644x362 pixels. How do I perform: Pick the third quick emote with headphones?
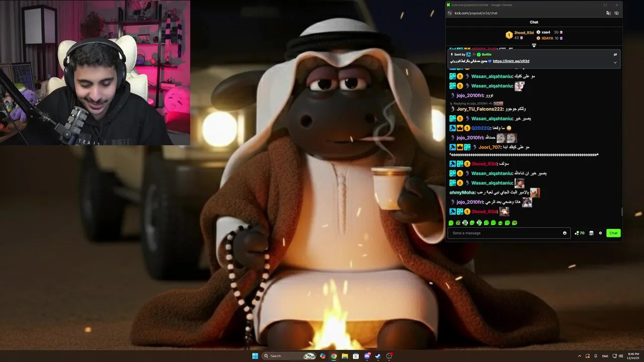tap(465, 223)
